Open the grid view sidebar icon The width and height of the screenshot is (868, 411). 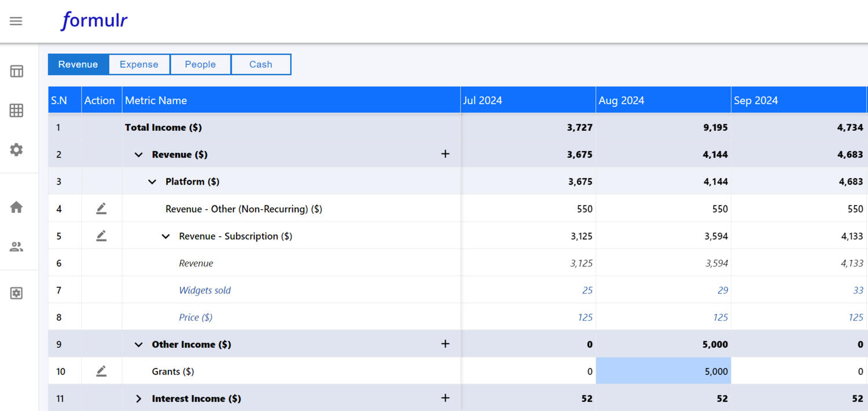16,111
